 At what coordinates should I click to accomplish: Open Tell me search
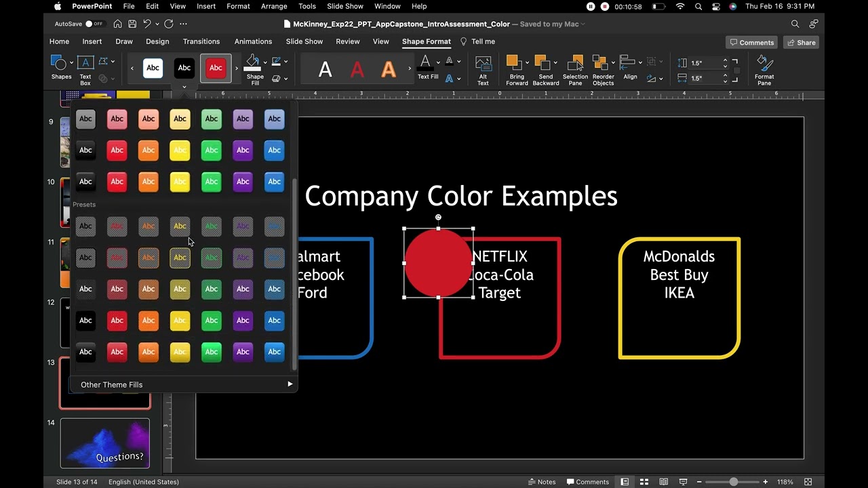[x=477, y=41]
